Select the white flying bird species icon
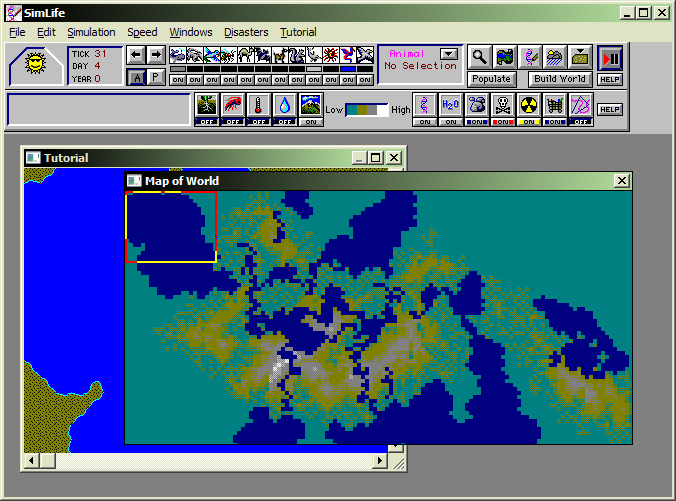 click(365, 55)
